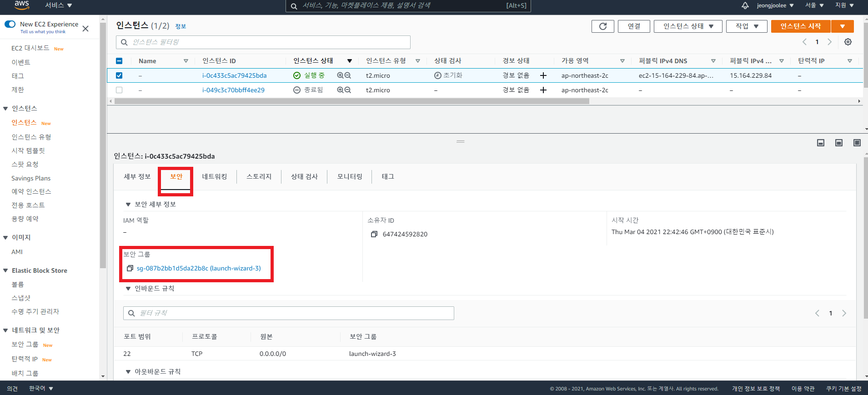Add alarm plus icon for terminated instance
The height and width of the screenshot is (395, 868).
(x=543, y=90)
